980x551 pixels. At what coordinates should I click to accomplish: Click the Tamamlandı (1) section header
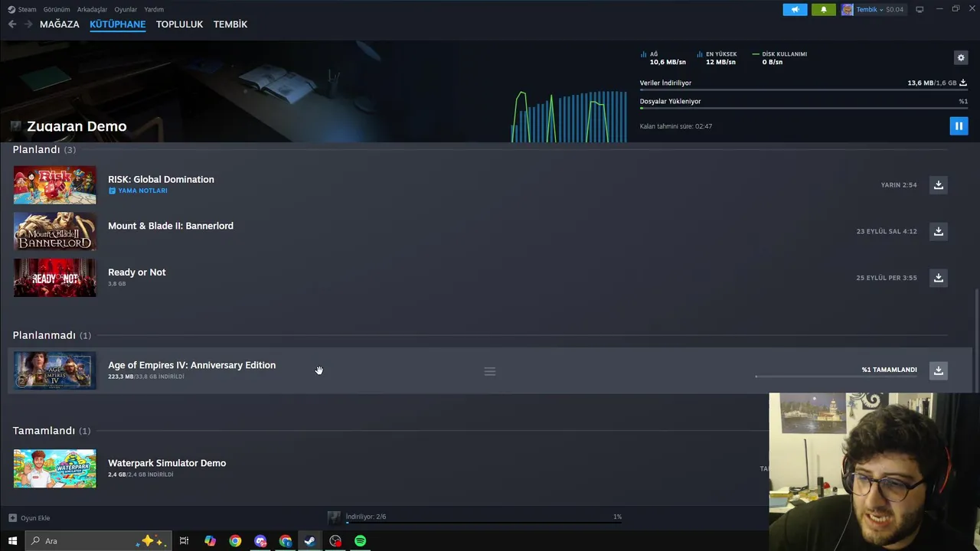click(x=51, y=431)
